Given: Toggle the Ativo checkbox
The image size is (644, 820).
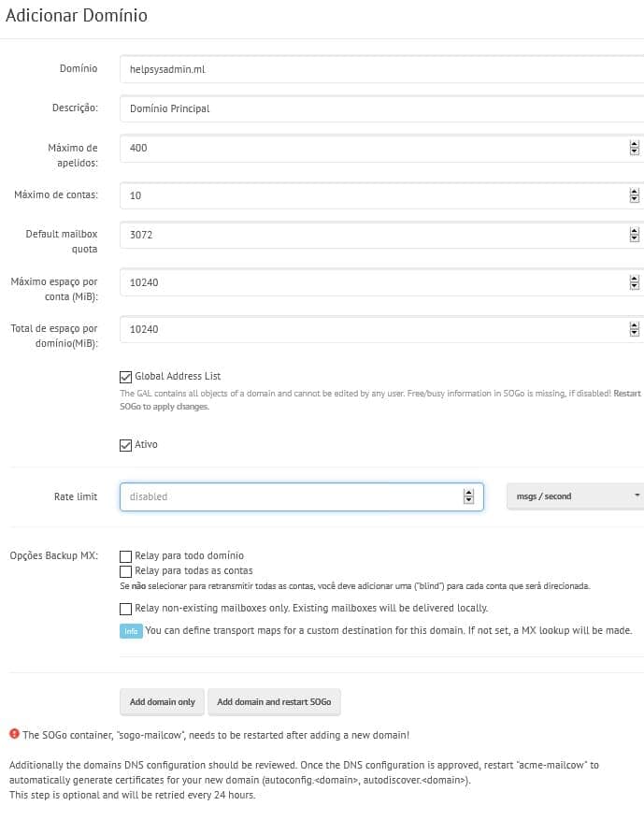Looking at the screenshot, I should [126, 445].
